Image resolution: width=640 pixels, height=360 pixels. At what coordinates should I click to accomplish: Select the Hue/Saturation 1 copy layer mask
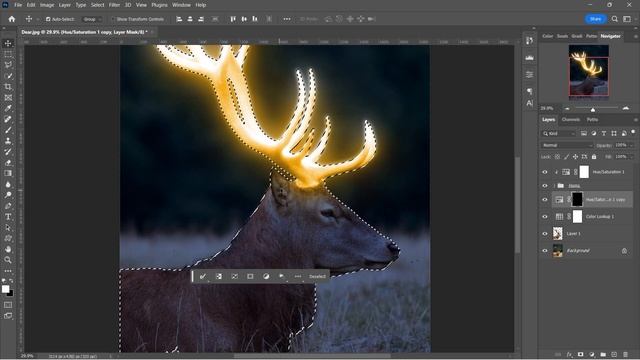click(577, 200)
